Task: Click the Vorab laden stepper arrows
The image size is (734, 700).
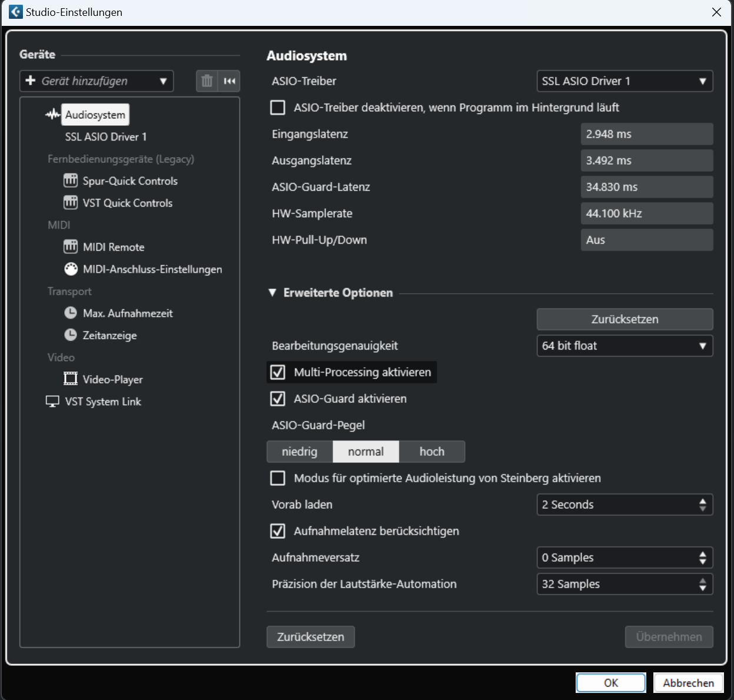Action: (702, 505)
